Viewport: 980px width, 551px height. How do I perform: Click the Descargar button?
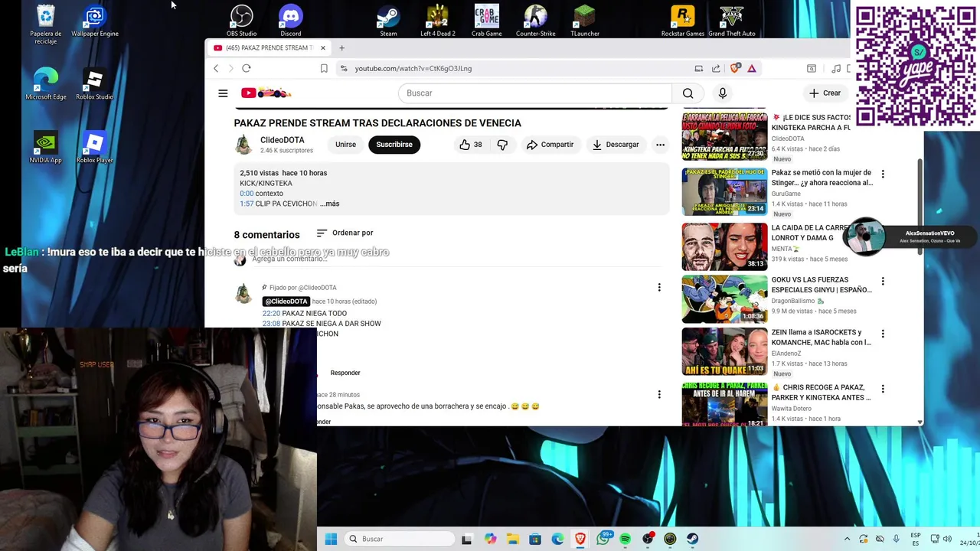pos(616,145)
